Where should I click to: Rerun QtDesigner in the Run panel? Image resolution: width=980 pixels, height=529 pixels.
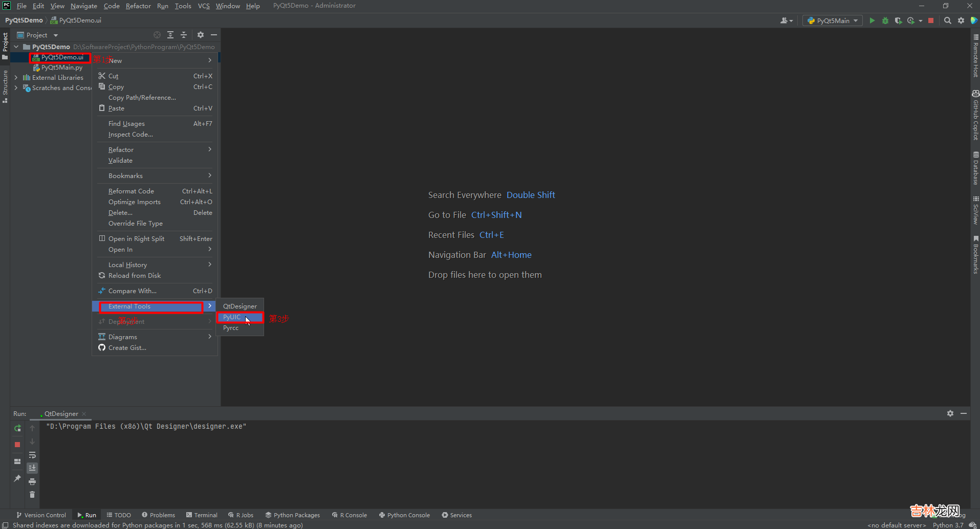tap(17, 428)
